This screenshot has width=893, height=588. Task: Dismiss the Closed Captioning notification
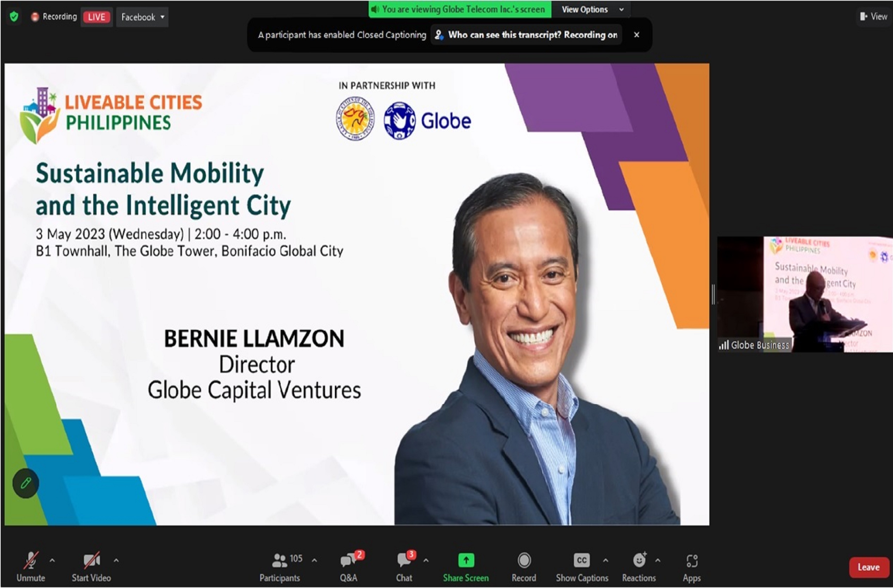click(x=636, y=35)
